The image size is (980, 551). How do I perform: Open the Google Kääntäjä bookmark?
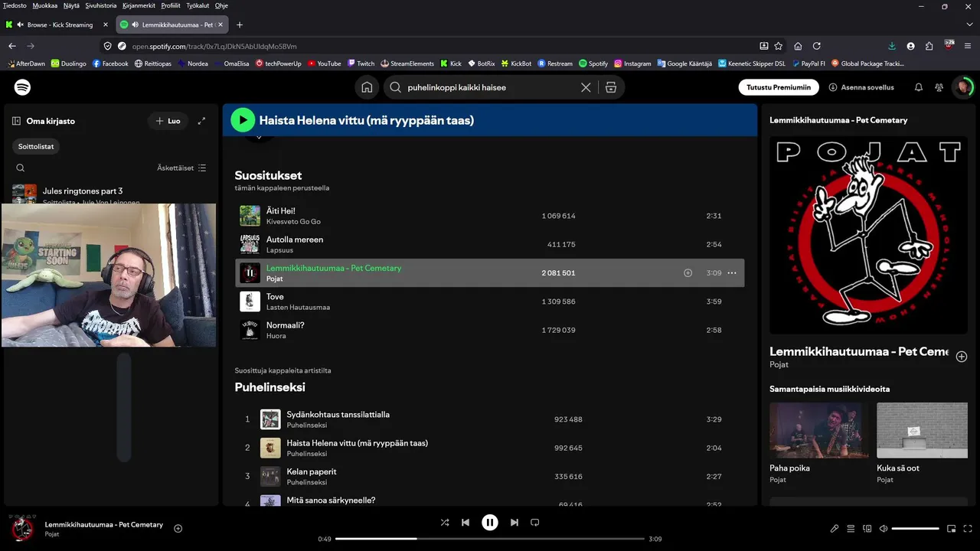(x=684, y=64)
